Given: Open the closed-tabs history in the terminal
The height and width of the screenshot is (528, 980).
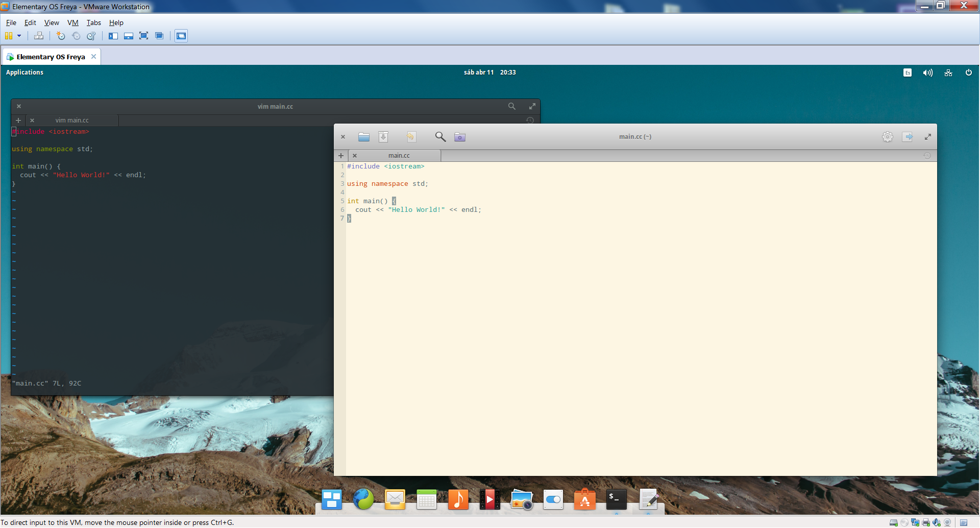Looking at the screenshot, I should [530, 121].
